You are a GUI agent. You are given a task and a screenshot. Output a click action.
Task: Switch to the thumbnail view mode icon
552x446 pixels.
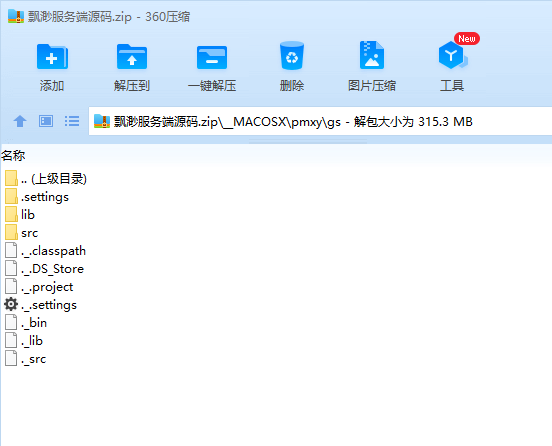[x=46, y=121]
